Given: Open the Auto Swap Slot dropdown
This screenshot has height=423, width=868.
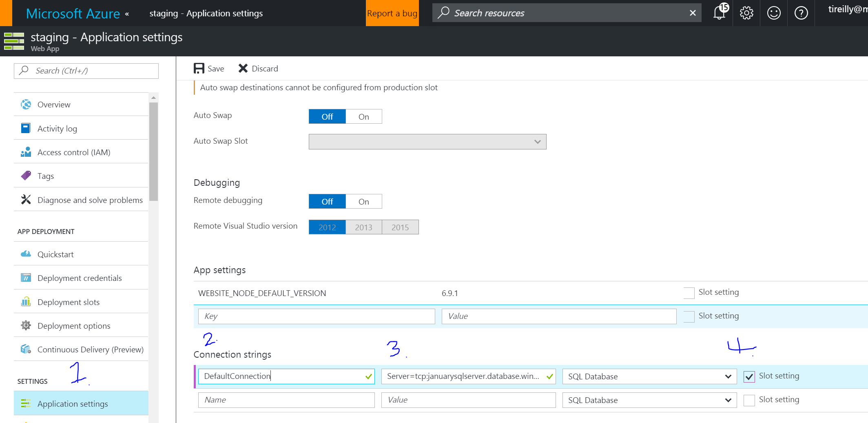Looking at the screenshot, I should pyautogui.click(x=427, y=142).
